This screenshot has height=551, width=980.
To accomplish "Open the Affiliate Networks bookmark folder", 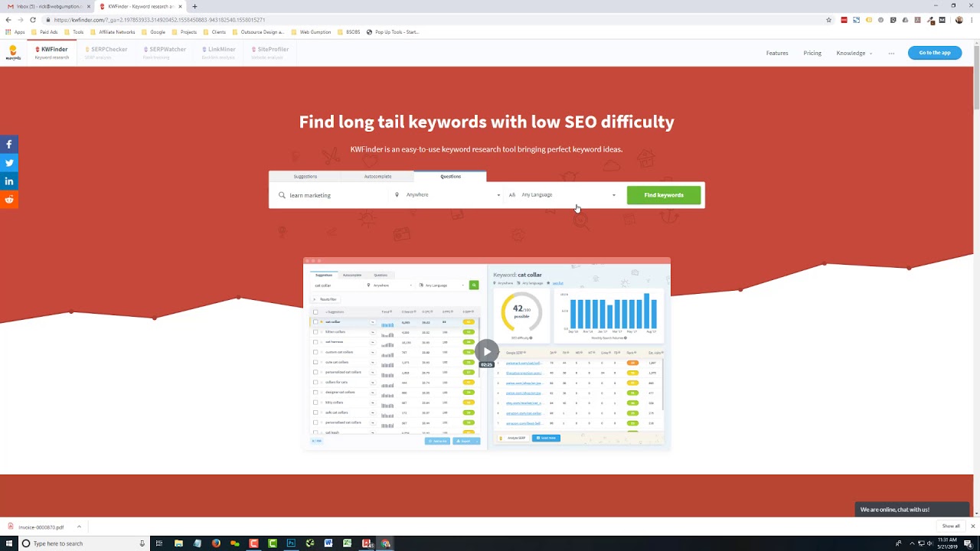I will 113,32.
